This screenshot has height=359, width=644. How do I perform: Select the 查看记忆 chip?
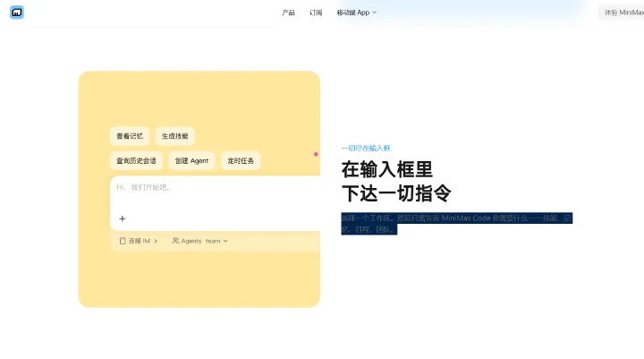130,136
